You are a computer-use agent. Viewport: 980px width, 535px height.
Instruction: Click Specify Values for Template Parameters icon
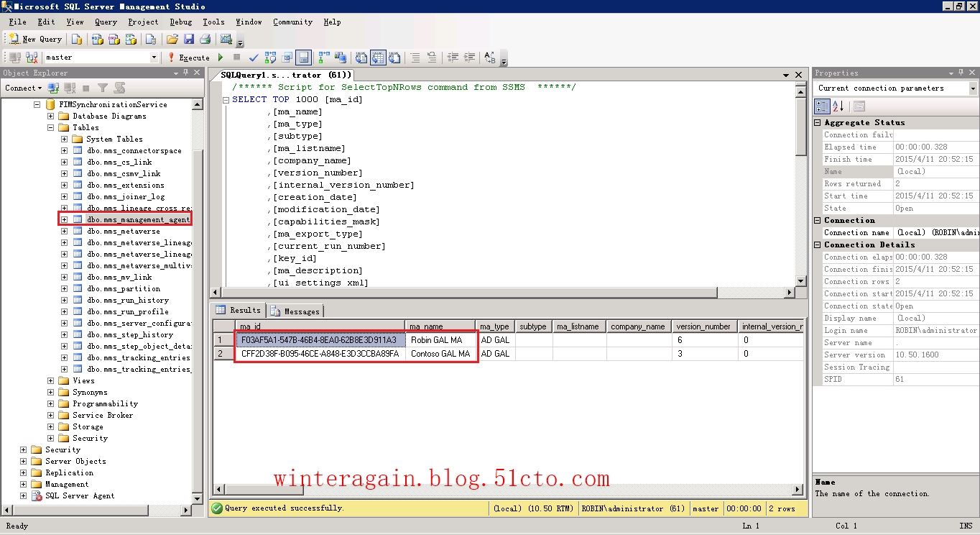coord(490,57)
